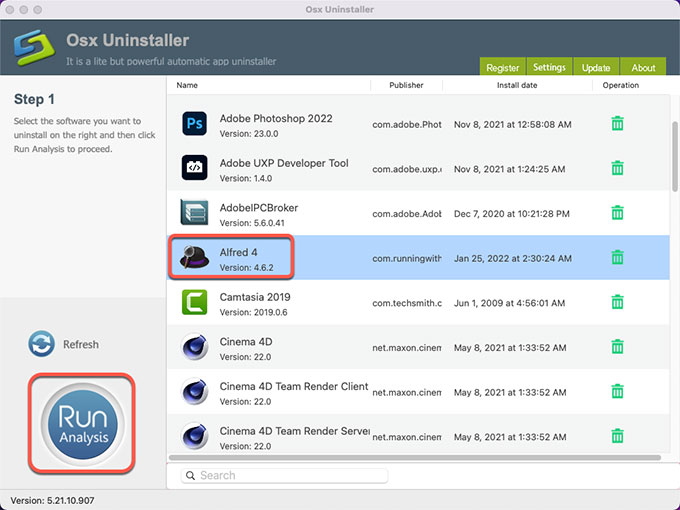The height and width of the screenshot is (510, 680).
Task: Click the Alfred 4 hat icon
Action: click(x=194, y=257)
